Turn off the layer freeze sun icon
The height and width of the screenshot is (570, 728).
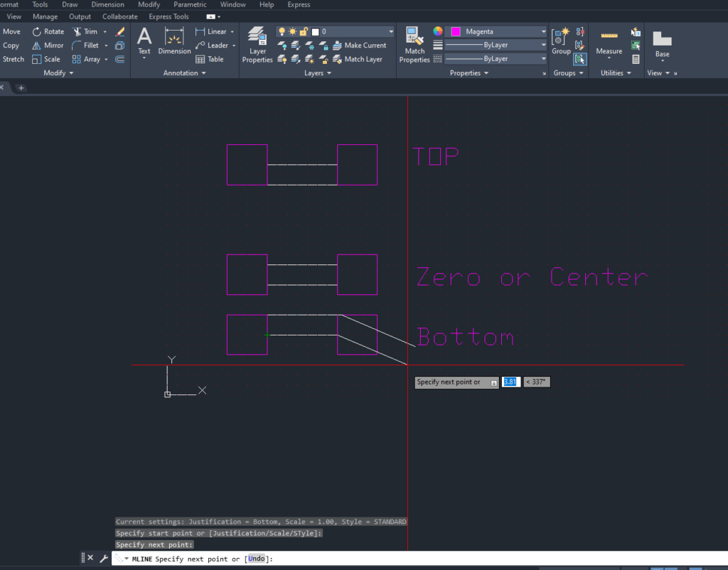[293, 31]
